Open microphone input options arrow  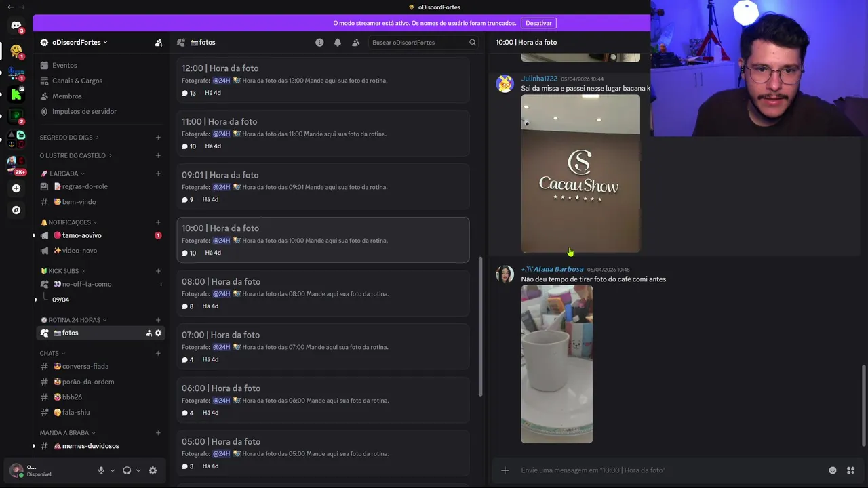tap(113, 470)
